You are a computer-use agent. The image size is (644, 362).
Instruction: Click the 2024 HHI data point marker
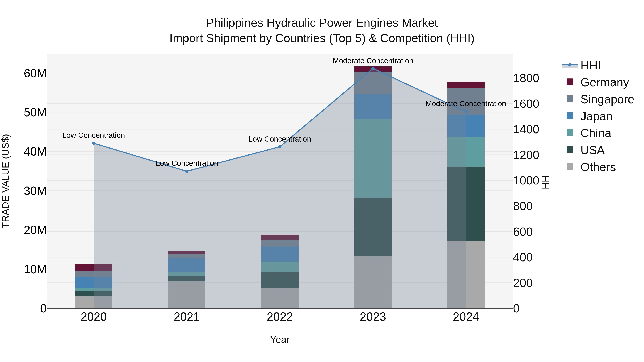click(x=466, y=112)
